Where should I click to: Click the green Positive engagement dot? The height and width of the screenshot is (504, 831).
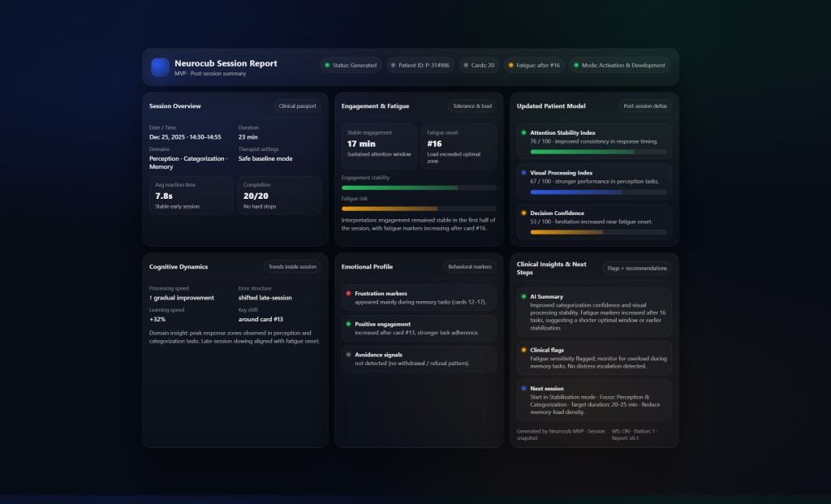click(348, 324)
